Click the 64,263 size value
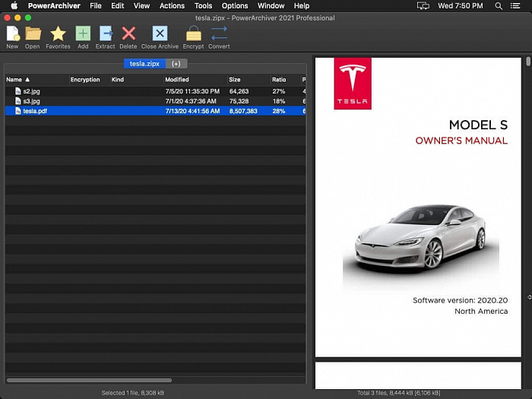The height and width of the screenshot is (399, 532). click(x=239, y=91)
